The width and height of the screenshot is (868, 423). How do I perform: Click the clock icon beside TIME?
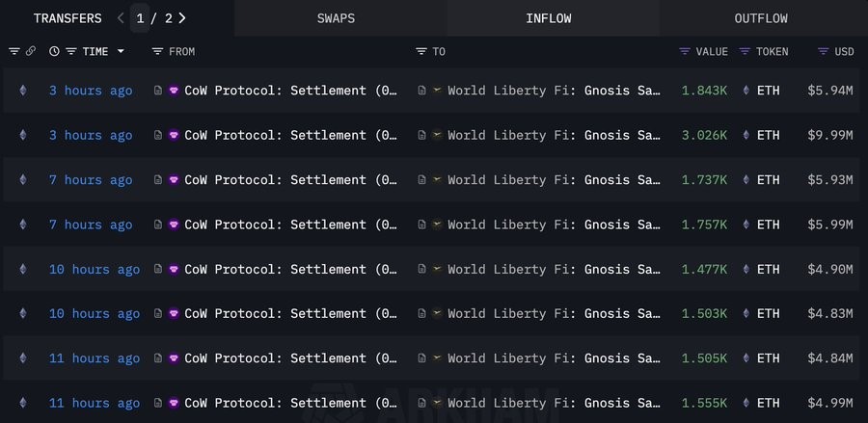(x=54, y=51)
